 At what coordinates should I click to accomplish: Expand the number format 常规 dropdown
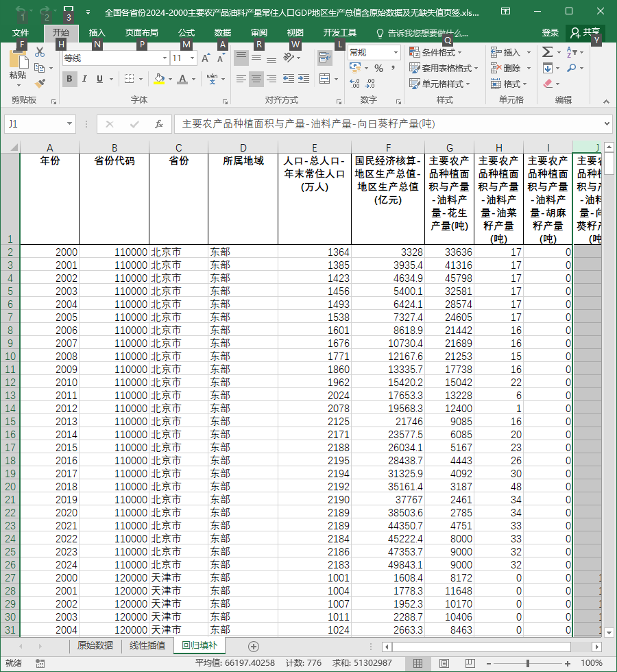(396, 53)
